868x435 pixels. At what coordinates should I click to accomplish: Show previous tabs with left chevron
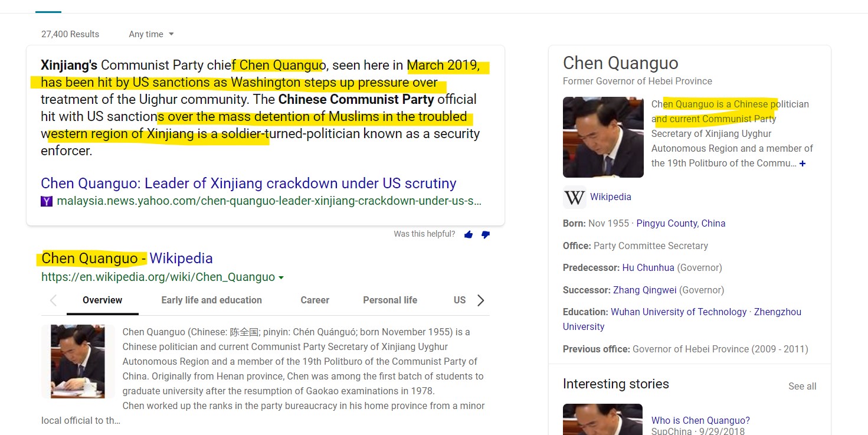53,300
